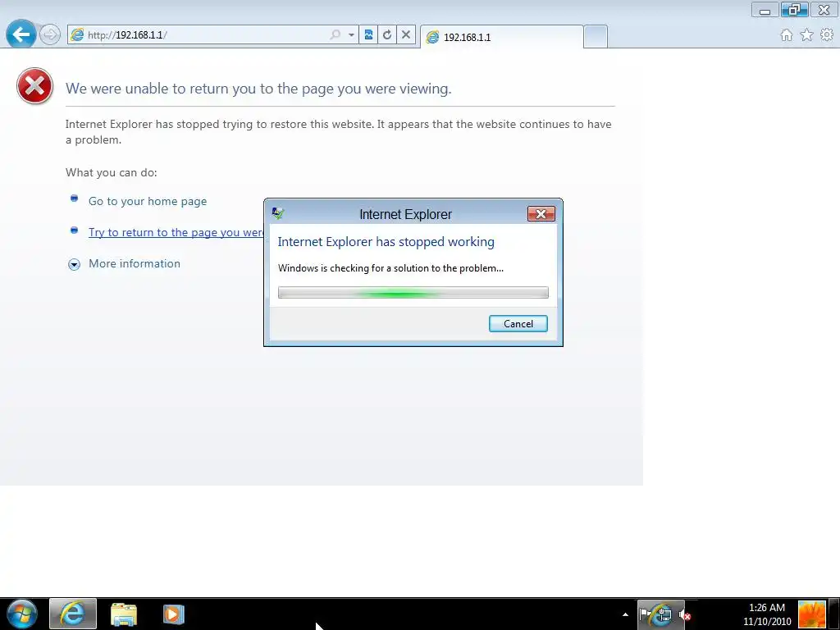Click the 'What you can do:' text
Viewport: 840px width, 630px height.
pos(111,172)
